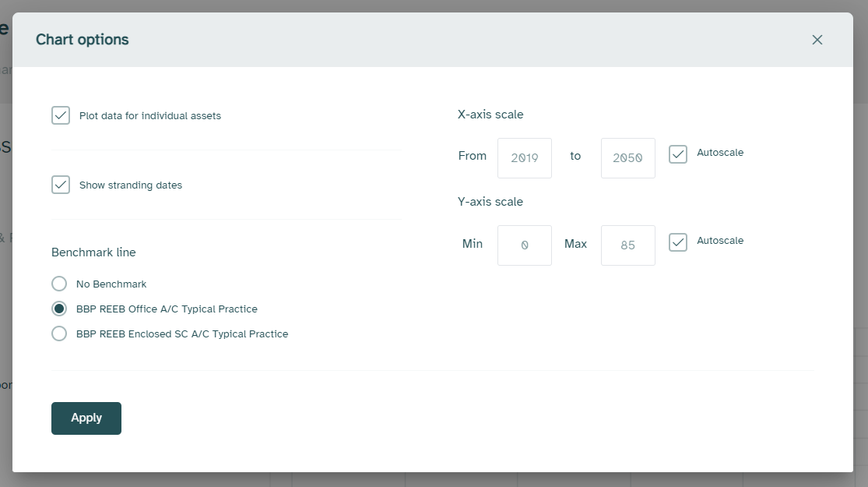The width and height of the screenshot is (868, 487).
Task: Click the 'No Benchmark' option label text
Action: click(111, 284)
